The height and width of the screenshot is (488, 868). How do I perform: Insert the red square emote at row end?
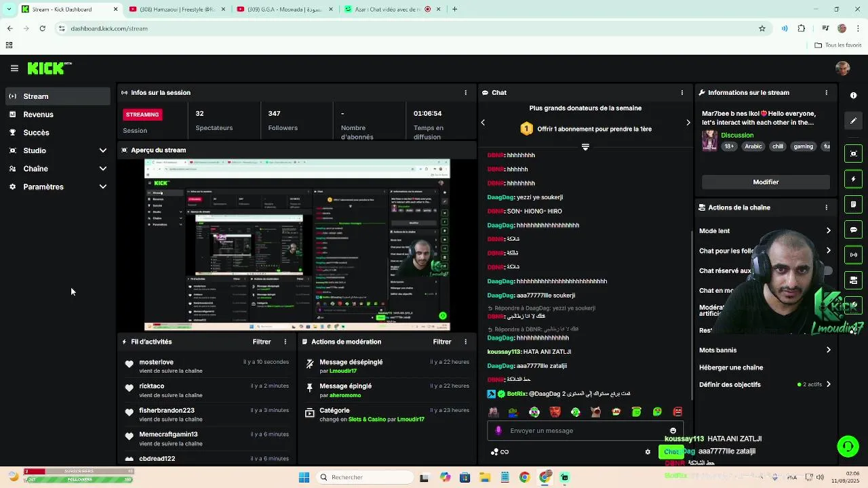click(x=677, y=412)
